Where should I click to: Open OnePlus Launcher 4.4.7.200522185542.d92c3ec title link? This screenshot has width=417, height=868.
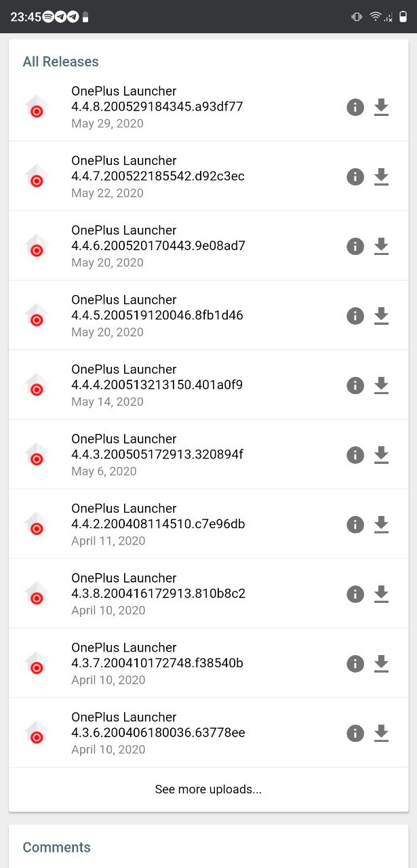coord(158,168)
